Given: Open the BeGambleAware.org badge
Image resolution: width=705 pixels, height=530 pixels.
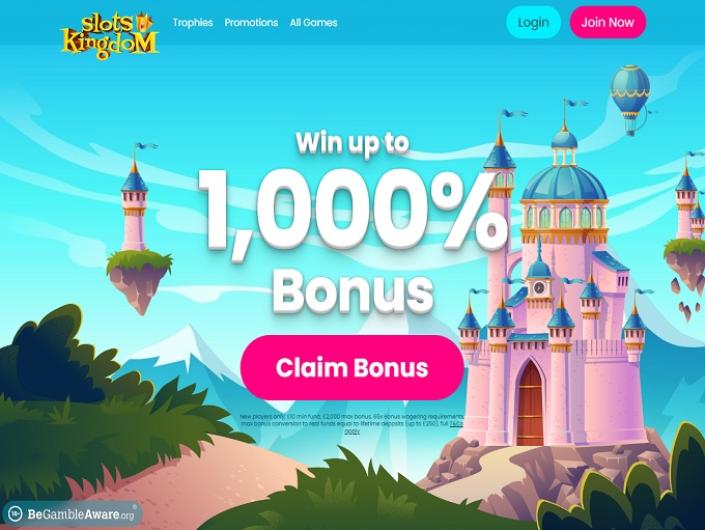Looking at the screenshot, I should point(71,514).
